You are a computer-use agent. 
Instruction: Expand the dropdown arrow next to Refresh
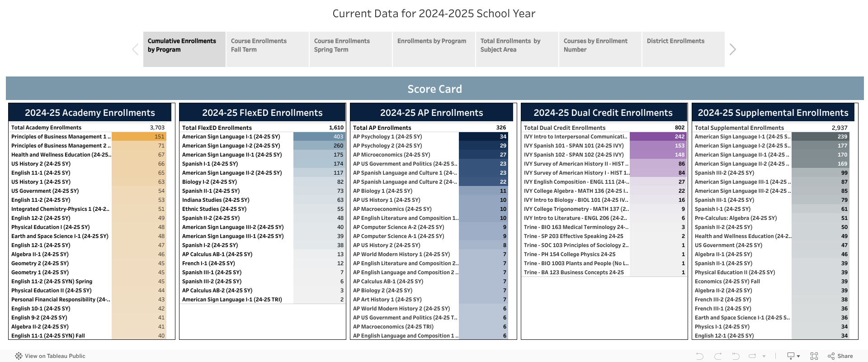764,356
